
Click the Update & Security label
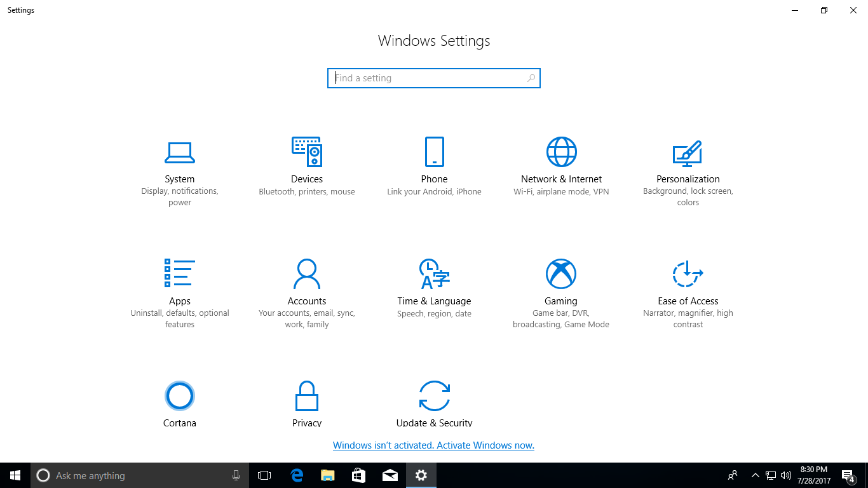click(x=434, y=423)
